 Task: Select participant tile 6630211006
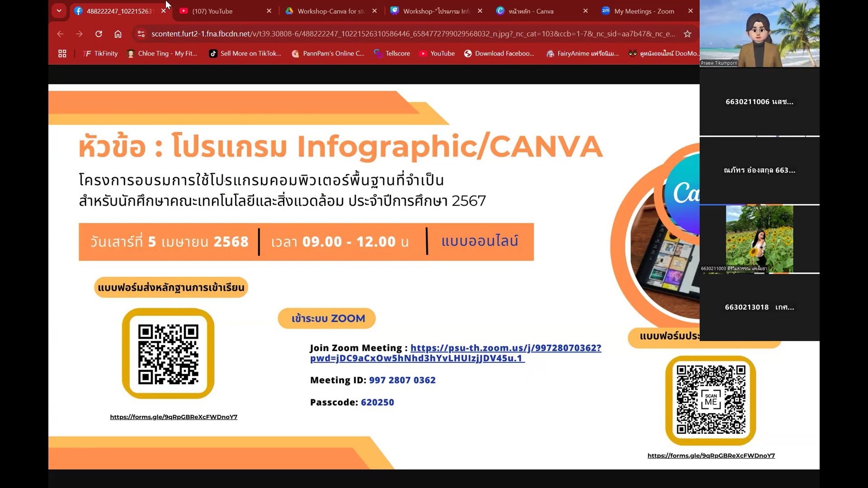(x=759, y=102)
